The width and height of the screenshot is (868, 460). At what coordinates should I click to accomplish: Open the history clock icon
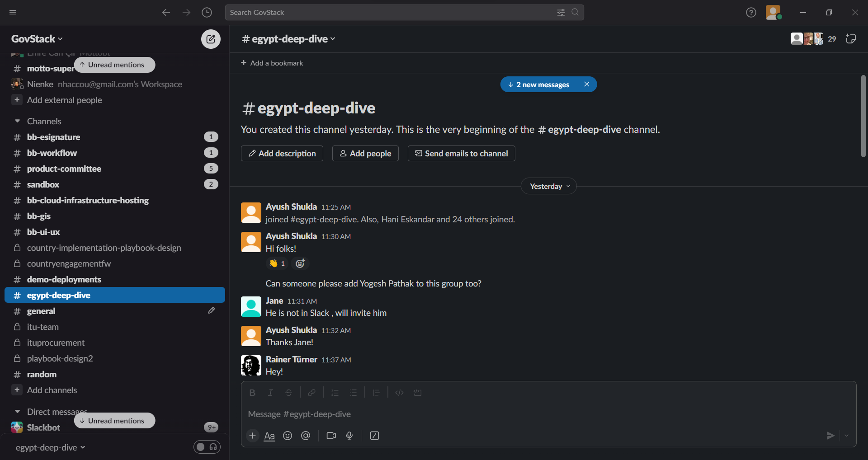[x=207, y=13]
